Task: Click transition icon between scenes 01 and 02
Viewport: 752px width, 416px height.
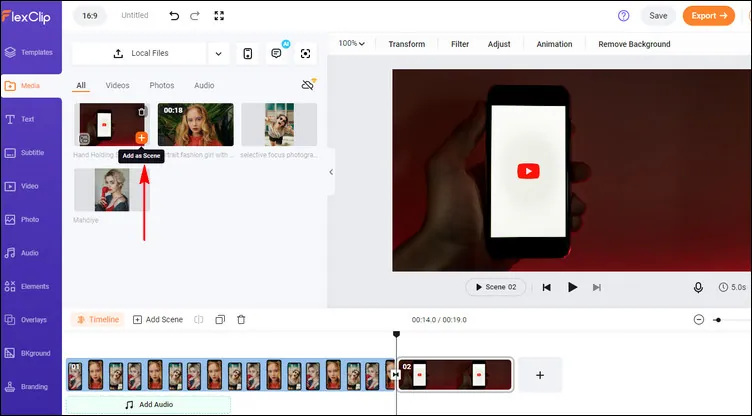Action: click(x=395, y=375)
